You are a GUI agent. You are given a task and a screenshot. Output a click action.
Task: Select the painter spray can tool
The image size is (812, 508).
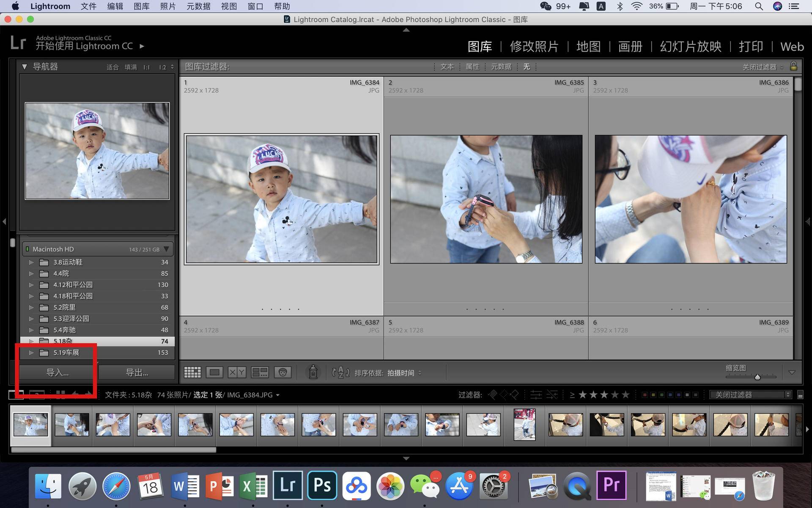point(313,372)
